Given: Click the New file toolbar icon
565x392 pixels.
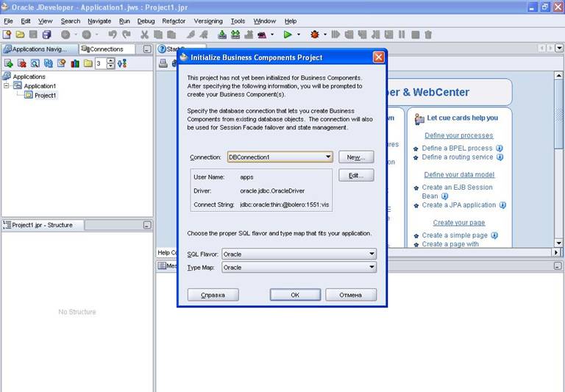Looking at the screenshot, I should pos(7,35).
